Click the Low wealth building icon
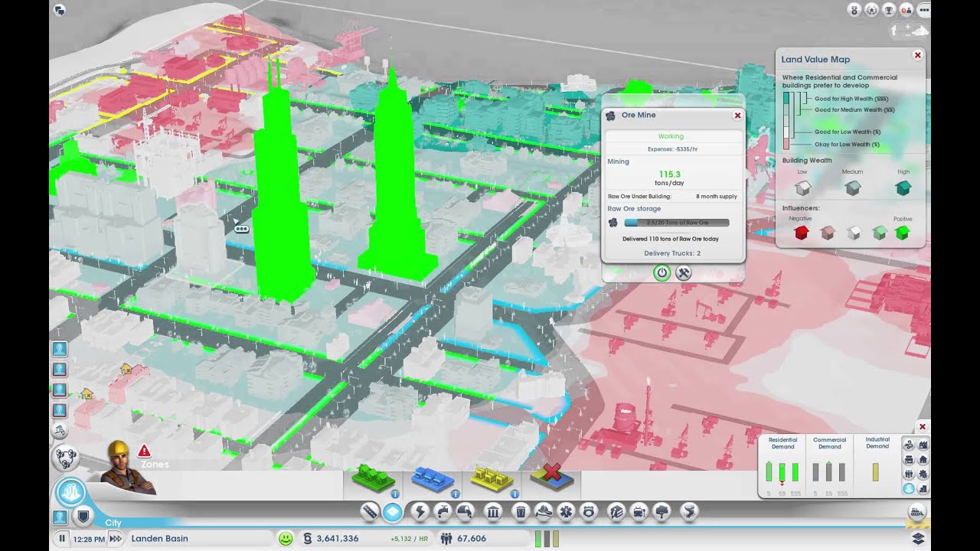This screenshot has height=551, width=980. (802, 187)
